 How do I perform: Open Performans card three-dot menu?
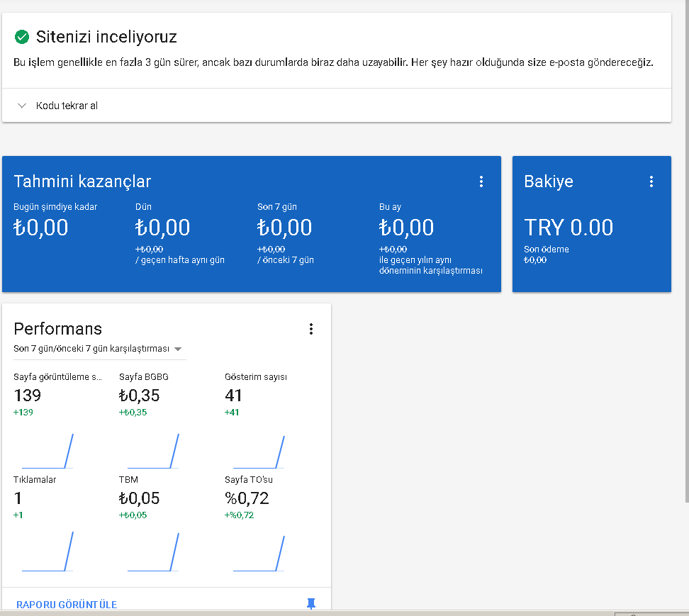[x=311, y=329]
